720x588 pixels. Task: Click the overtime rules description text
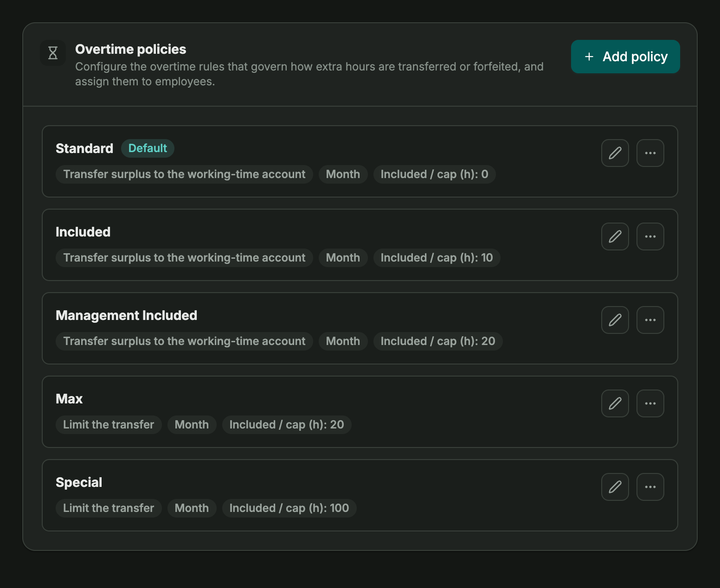click(x=309, y=74)
